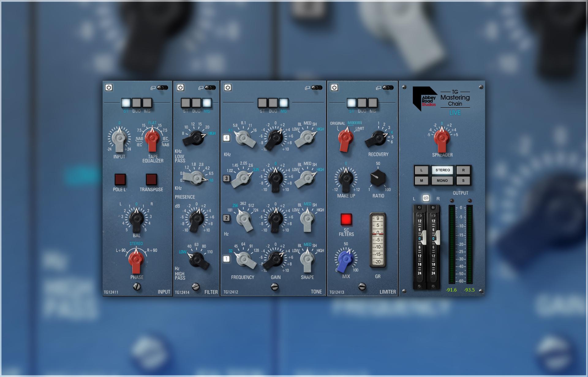
Task: Click the expand icon on Limiter module
Action: pyautogui.click(x=378, y=88)
